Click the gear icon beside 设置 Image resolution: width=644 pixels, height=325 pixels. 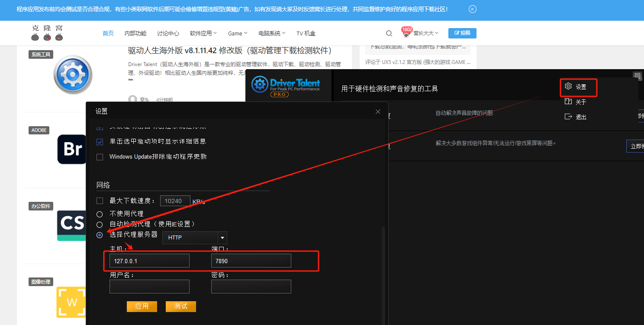pyautogui.click(x=568, y=86)
